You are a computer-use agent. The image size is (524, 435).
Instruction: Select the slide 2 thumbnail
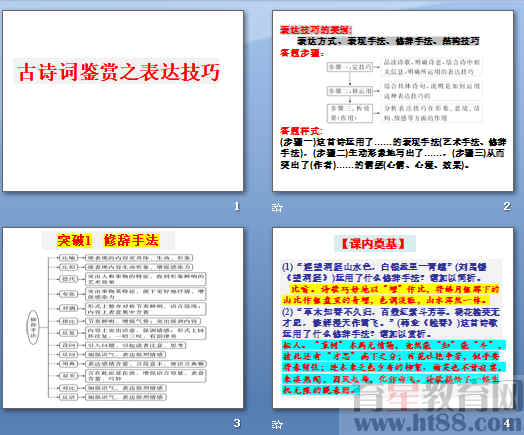tap(393, 101)
